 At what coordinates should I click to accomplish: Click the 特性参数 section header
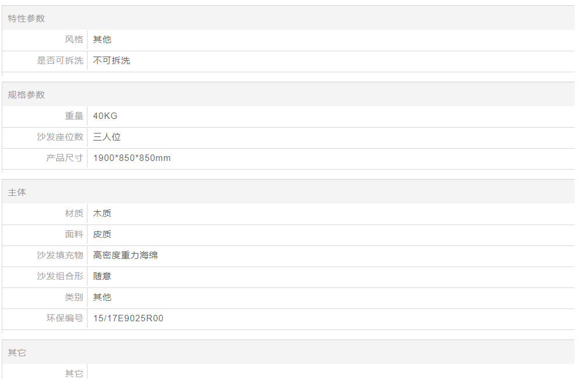(x=26, y=19)
